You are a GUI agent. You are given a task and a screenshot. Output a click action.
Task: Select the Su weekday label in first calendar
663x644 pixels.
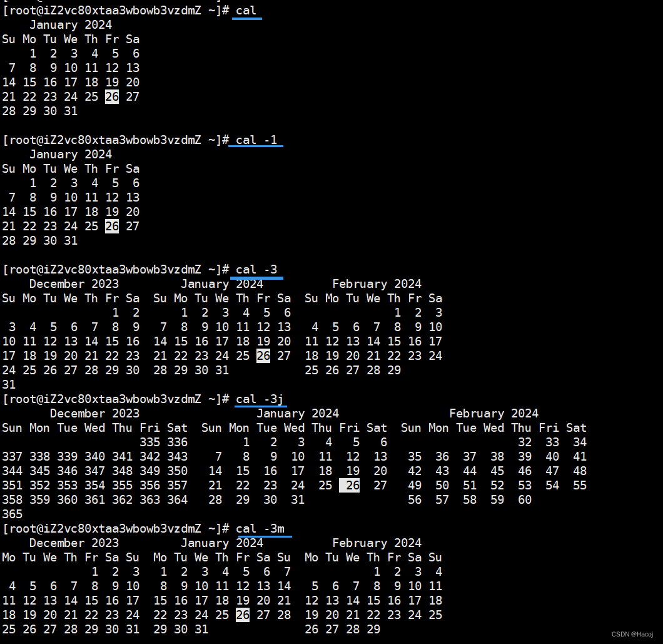coord(8,39)
